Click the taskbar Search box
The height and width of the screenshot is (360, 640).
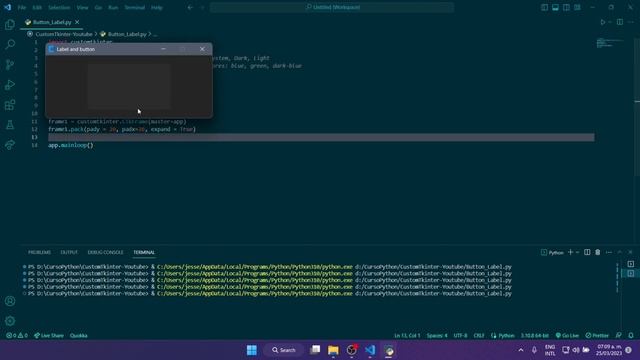284,350
